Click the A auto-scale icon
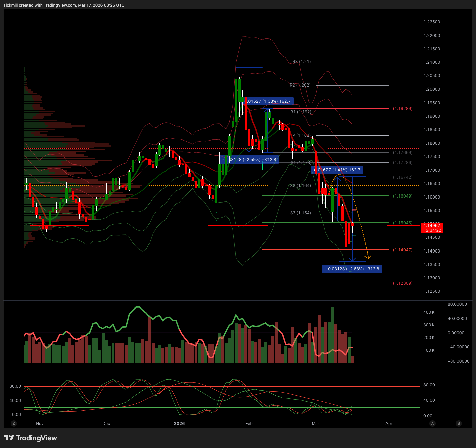 [x=432, y=423]
